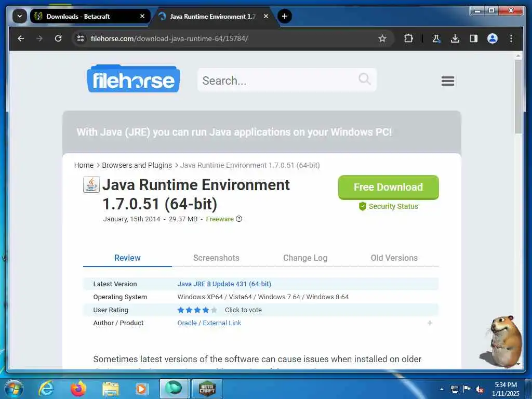Rate one star in User Rating
The width and height of the screenshot is (532, 399).
181,310
